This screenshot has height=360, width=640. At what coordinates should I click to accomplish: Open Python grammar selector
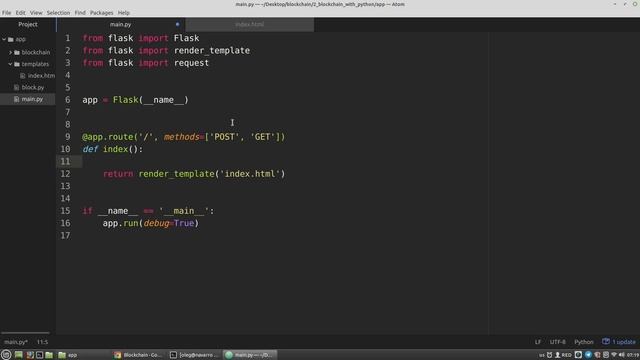point(584,342)
